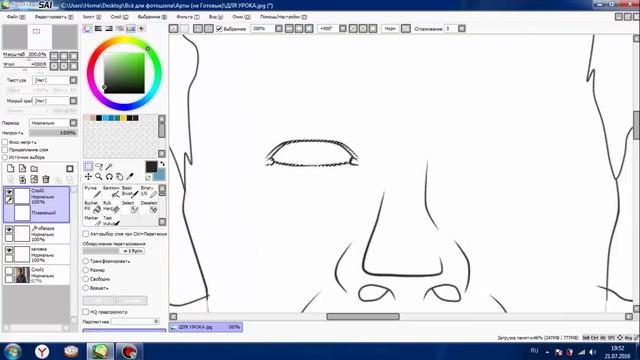Choose the Deselect pen tool
The width and height of the screenshot is (640, 360).
click(149, 207)
